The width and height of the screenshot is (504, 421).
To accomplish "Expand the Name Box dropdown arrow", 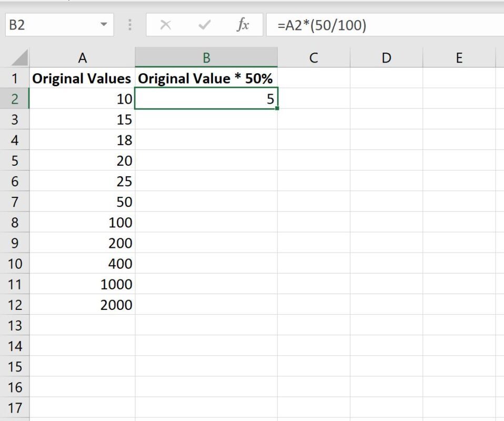I will (x=104, y=24).
